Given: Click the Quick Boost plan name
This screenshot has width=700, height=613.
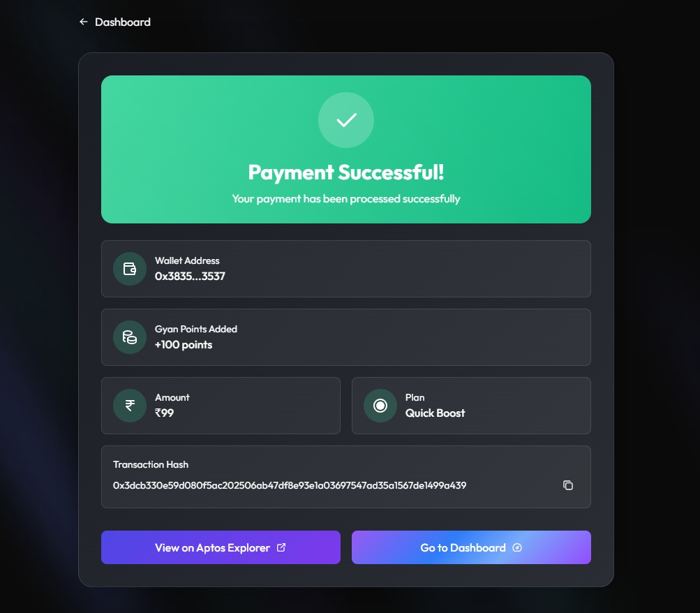Looking at the screenshot, I should (435, 413).
